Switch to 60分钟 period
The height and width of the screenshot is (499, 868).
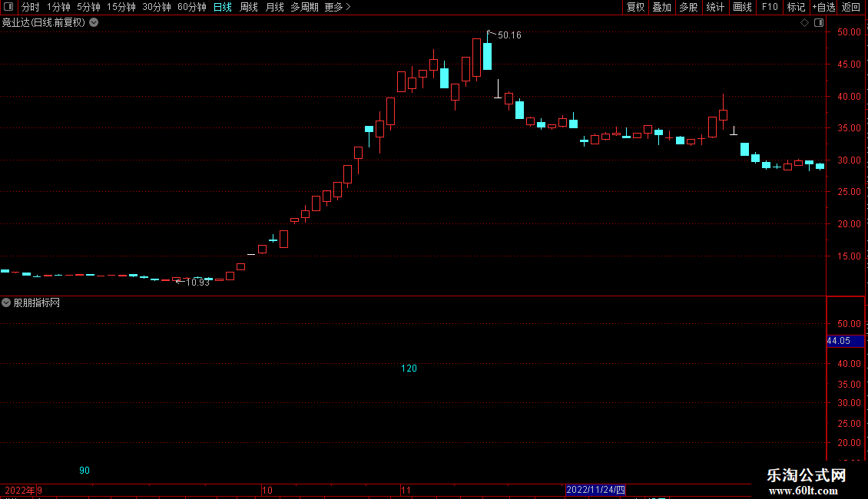pos(191,7)
